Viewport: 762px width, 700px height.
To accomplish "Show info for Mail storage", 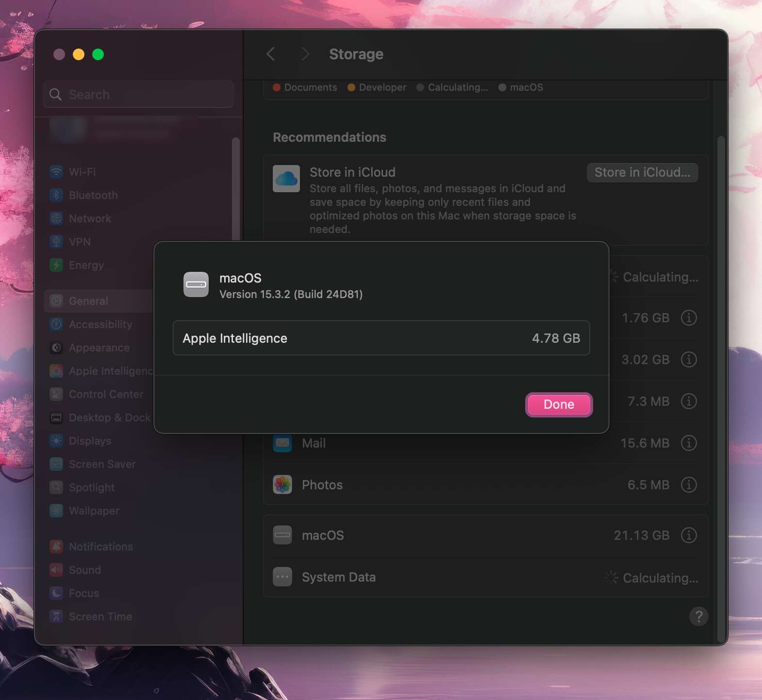I will [x=689, y=443].
